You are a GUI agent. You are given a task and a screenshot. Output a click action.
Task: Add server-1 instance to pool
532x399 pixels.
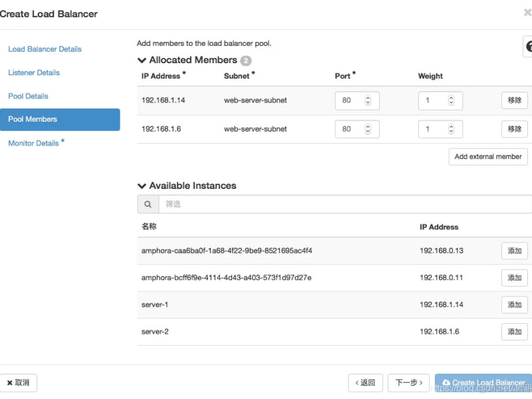click(514, 305)
